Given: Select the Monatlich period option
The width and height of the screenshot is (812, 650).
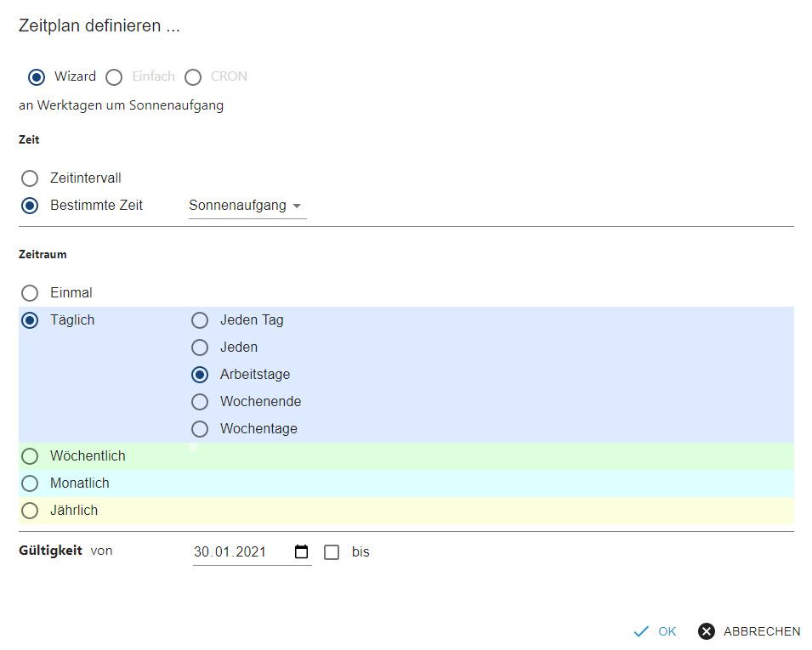Looking at the screenshot, I should click(30, 483).
